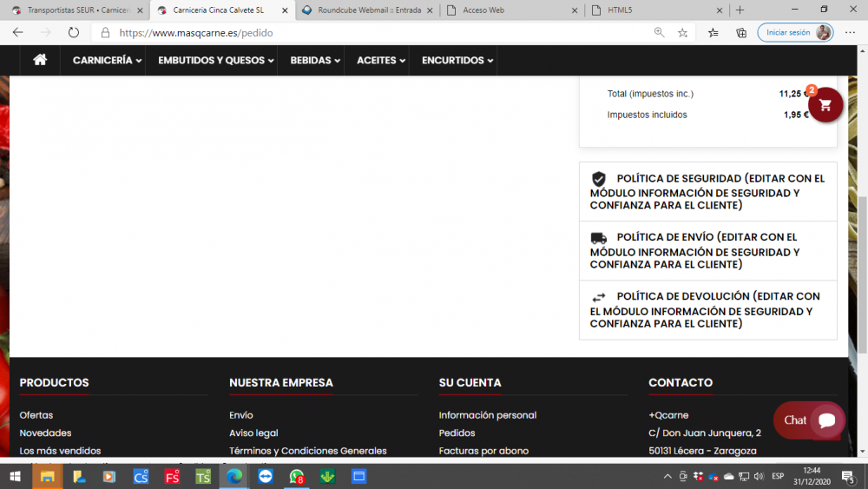The image size is (868, 489).
Task: Select the Política de Devolución block
Action: [x=708, y=310]
